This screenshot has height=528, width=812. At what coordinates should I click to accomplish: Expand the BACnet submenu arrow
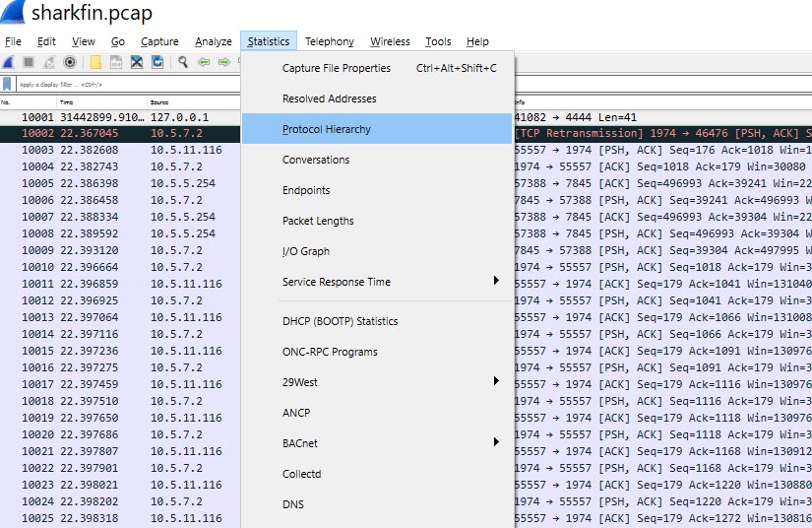pos(496,442)
